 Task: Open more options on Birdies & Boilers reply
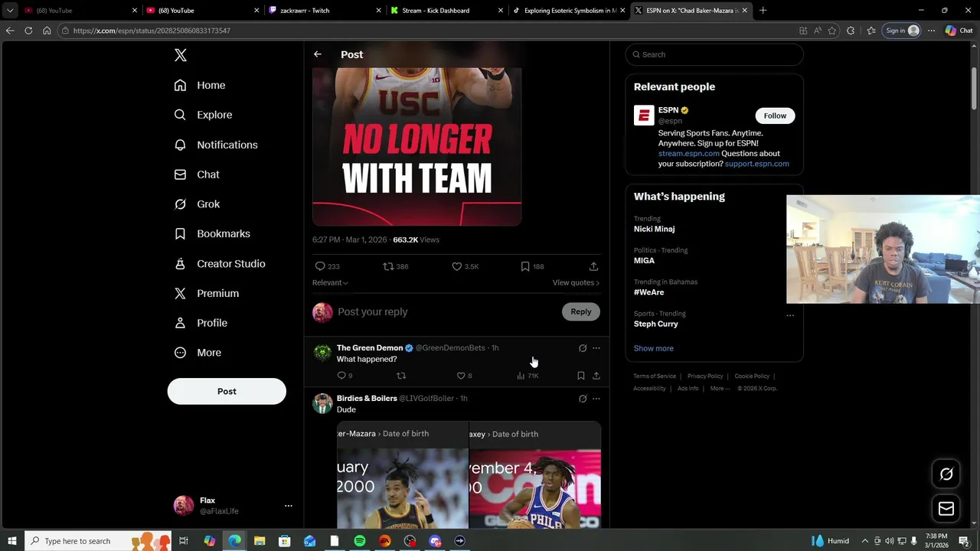point(596,399)
